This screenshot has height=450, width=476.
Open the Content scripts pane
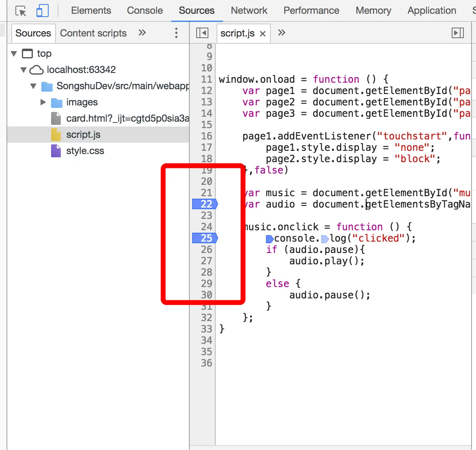[x=93, y=33]
